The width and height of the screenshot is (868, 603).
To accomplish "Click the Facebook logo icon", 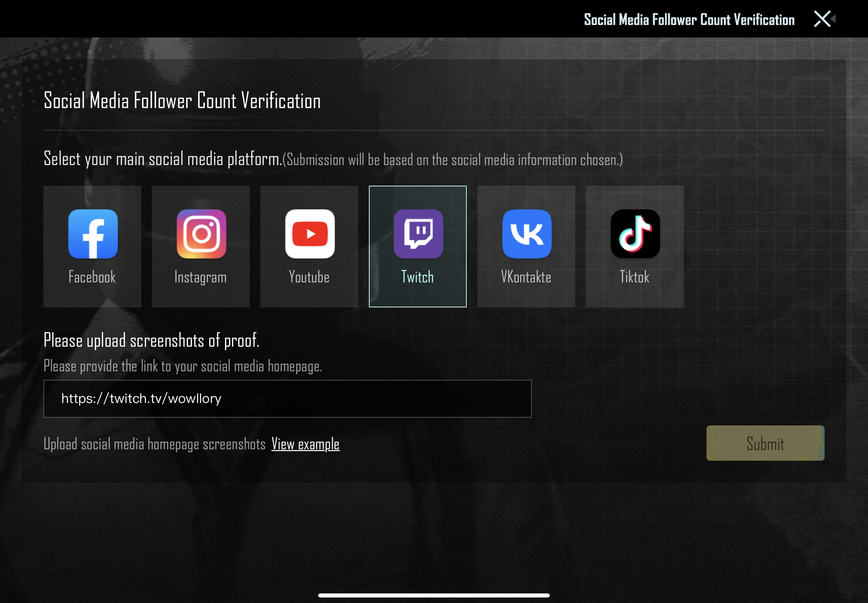I will pos(93,234).
